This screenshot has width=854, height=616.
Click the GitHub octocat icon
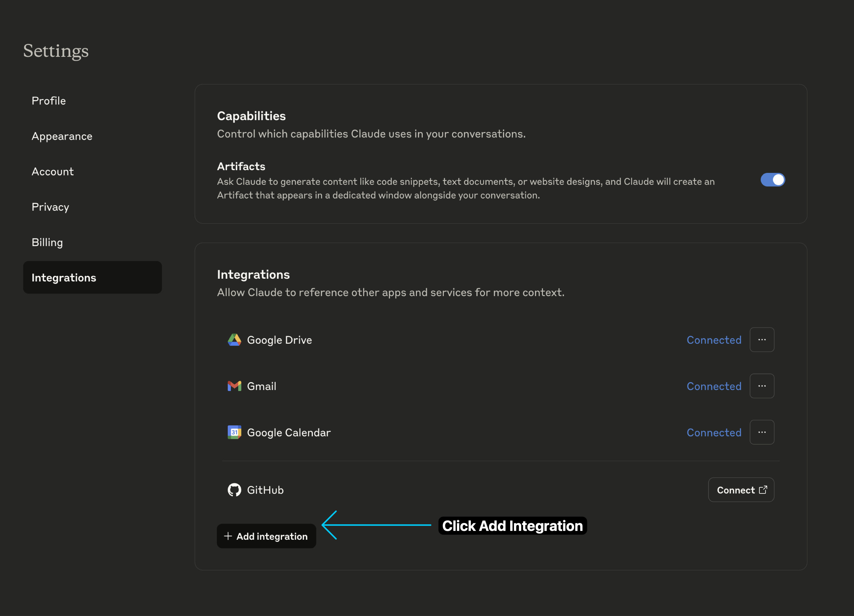(234, 490)
